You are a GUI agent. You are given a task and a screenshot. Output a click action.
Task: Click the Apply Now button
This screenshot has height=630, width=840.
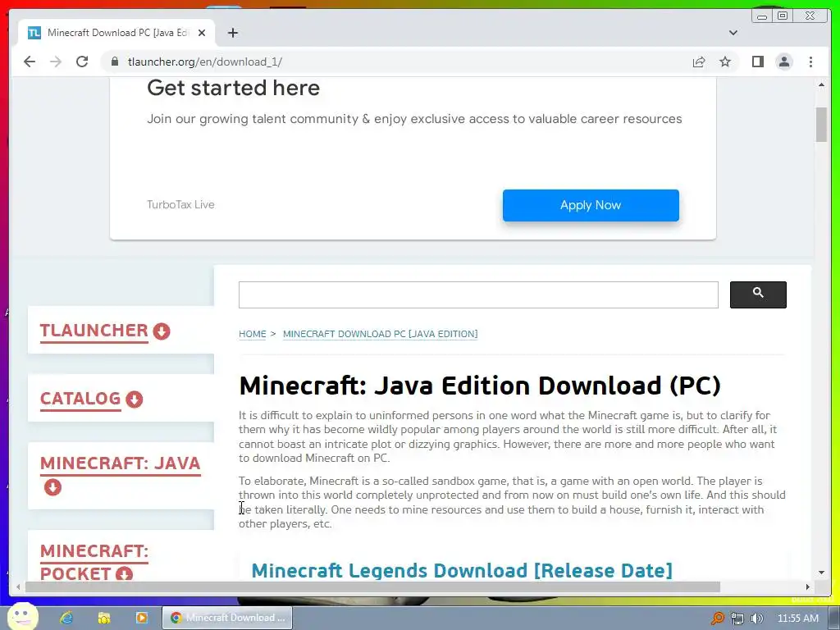tap(591, 205)
